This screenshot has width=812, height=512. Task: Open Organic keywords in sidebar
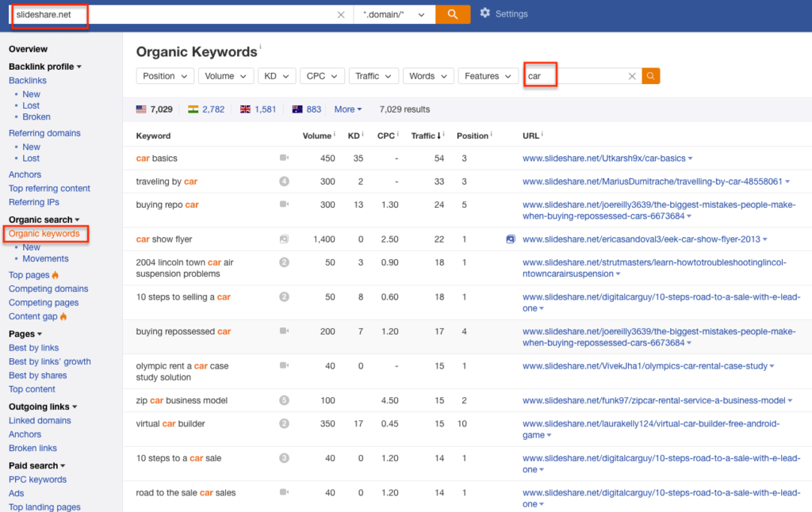click(x=44, y=234)
